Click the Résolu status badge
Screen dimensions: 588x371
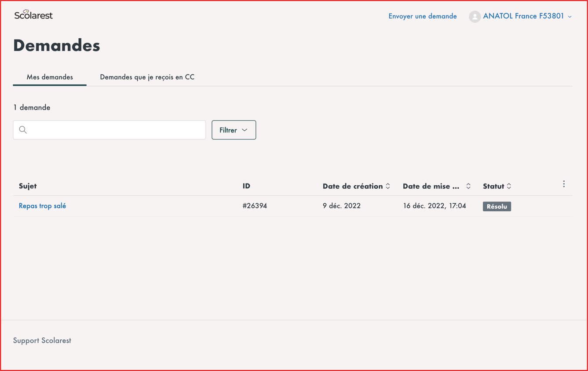[x=497, y=206]
